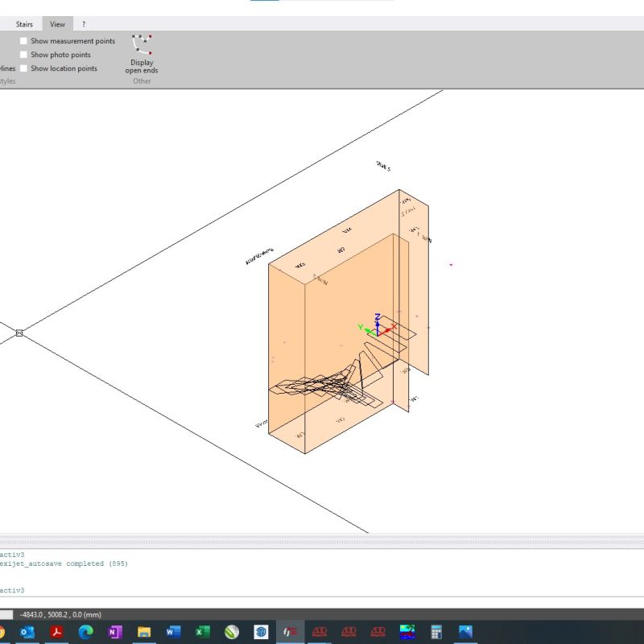The width and height of the screenshot is (644, 644).
Task: Click the active Flexijet taskbar icon
Action: coord(290,632)
